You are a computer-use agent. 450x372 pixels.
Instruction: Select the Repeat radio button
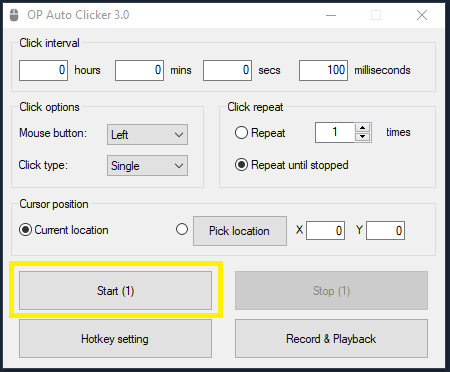click(241, 133)
